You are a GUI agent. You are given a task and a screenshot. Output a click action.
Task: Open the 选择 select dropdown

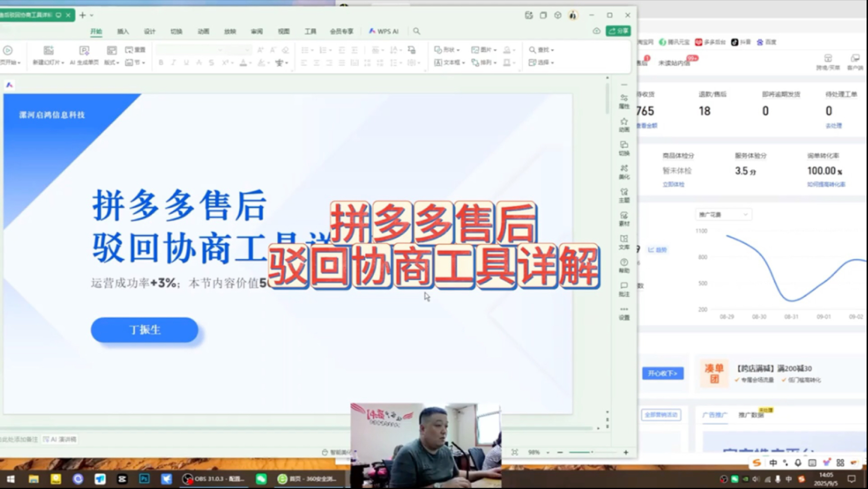pos(541,63)
